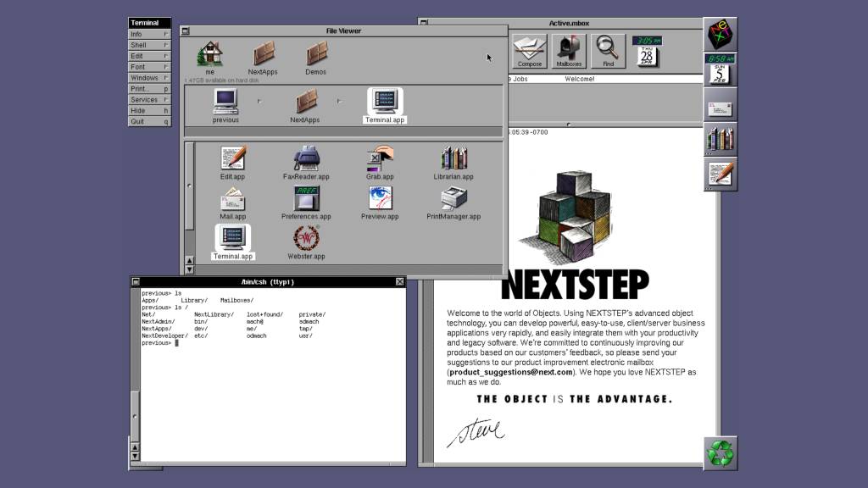Viewport: 868px width, 488px height.
Task: Click terminal window scroll up arrow
Action: [x=135, y=447]
